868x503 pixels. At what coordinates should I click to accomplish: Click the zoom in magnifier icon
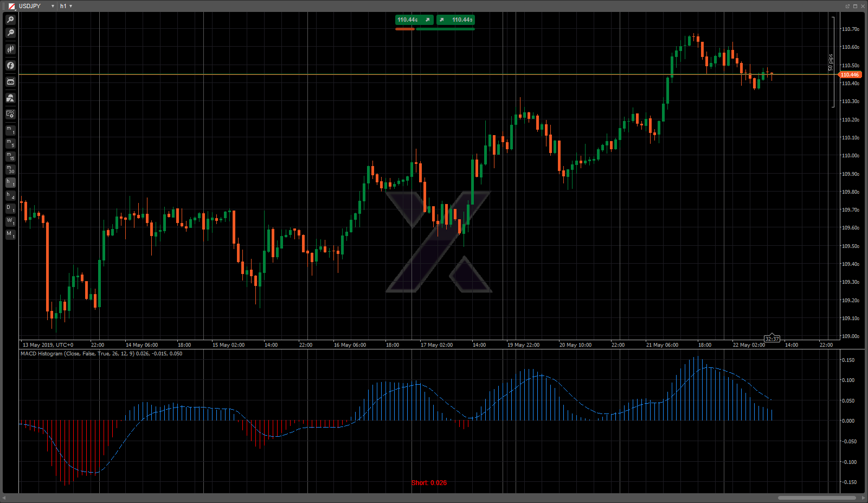pos(10,20)
